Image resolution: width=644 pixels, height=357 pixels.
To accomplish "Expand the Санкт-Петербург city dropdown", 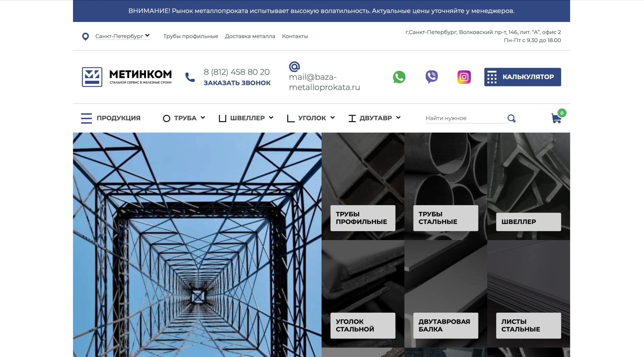I will pyautogui.click(x=122, y=36).
